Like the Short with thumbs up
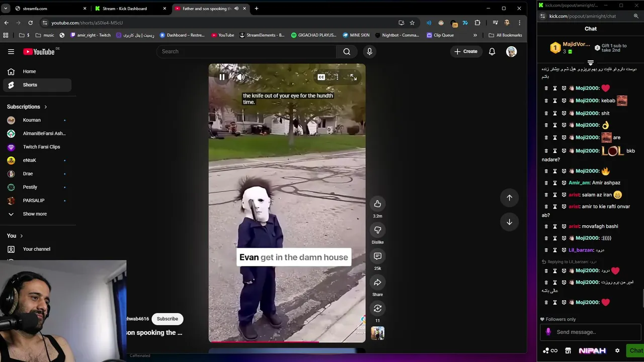The height and width of the screenshot is (362, 644). tap(377, 204)
